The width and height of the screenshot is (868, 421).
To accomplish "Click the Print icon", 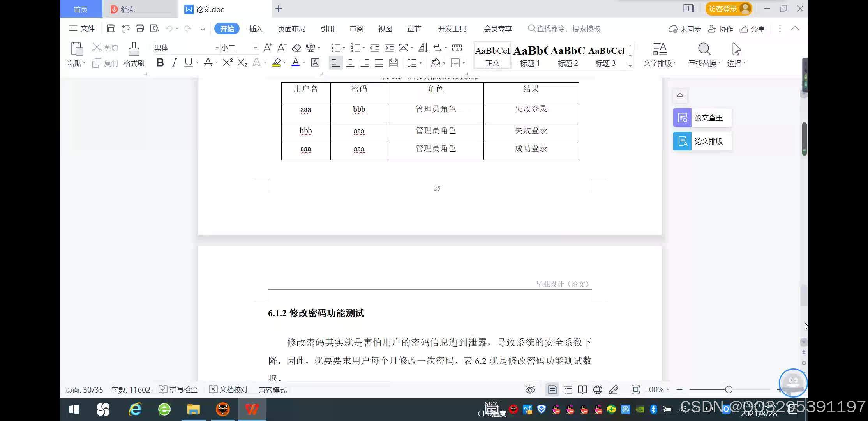I will [140, 28].
